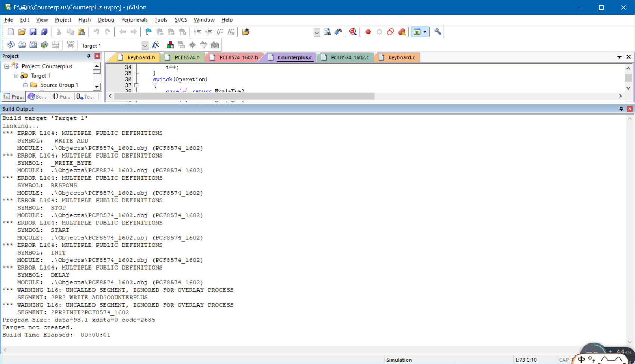Download to flash LOAD icon
The width and height of the screenshot is (635, 364).
(70, 45)
